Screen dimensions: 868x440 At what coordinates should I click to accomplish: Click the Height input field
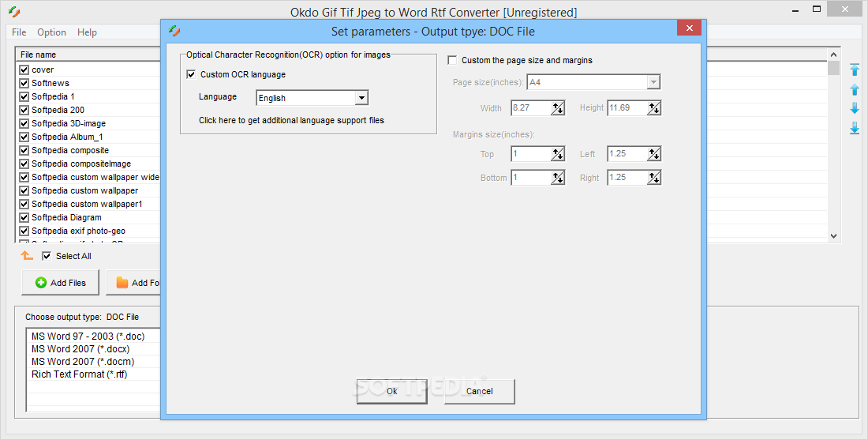tap(627, 108)
